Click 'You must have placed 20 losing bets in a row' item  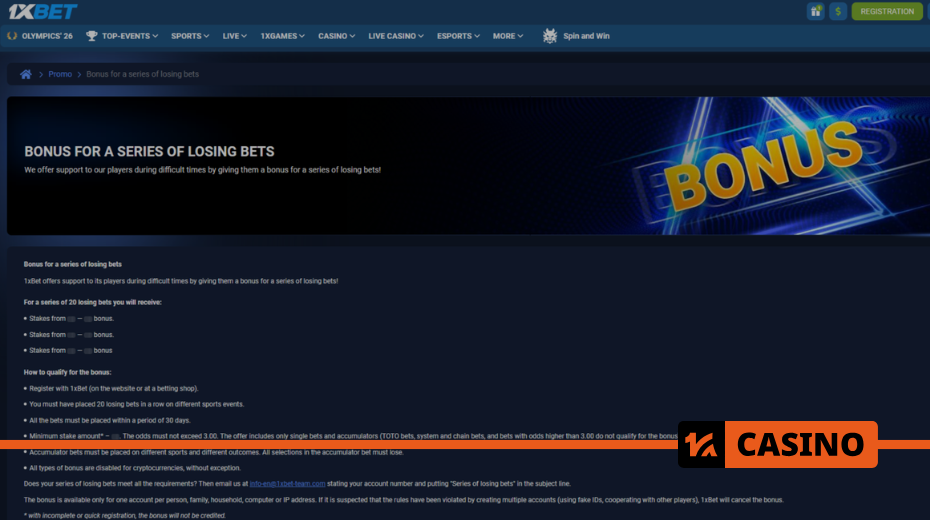click(x=136, y=404)
